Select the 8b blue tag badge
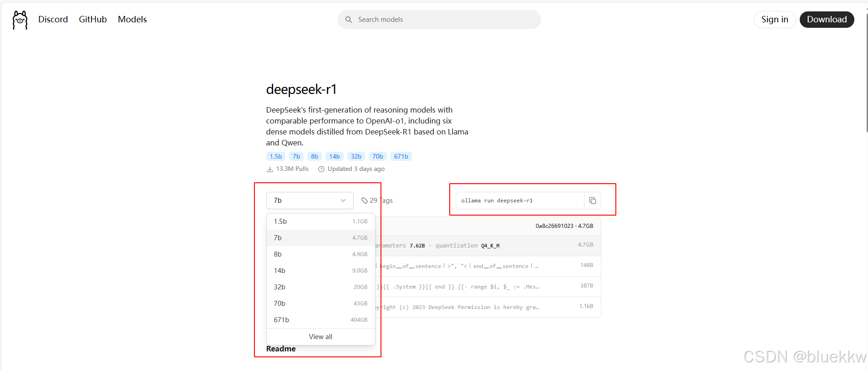The width and height of the screenshot is (868, 371). [315, 156]
